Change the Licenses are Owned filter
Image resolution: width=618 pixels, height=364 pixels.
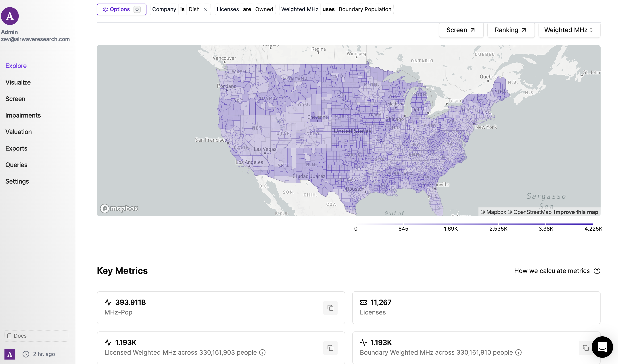(x=245, y=9)
